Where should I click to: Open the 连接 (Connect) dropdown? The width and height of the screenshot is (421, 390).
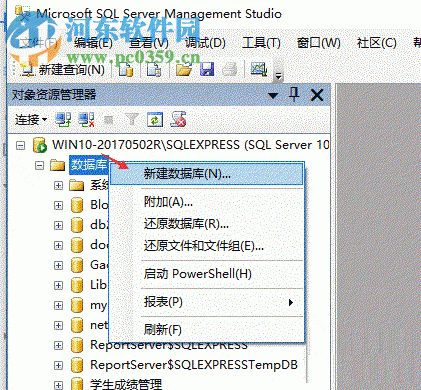pyautogui.click(x=31, y=119)
